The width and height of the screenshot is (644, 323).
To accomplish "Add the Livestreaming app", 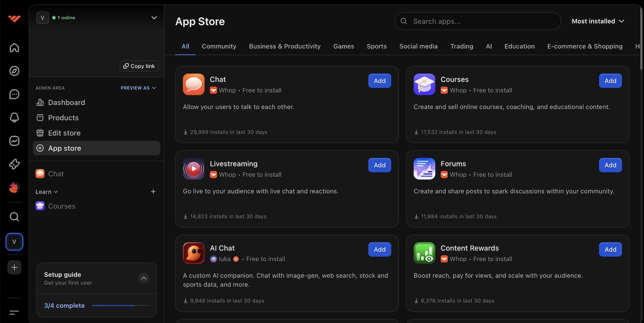I will coord(380,165).
